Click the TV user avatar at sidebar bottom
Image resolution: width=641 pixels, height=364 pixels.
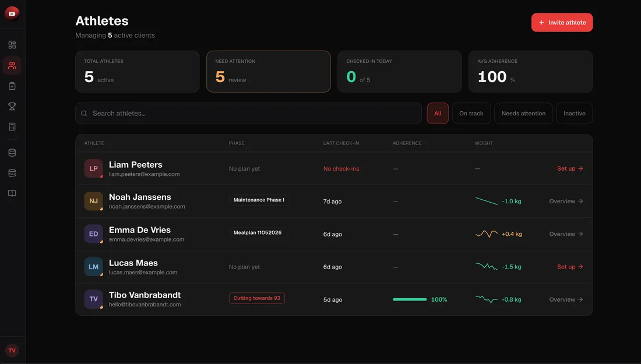coord(12,350)
